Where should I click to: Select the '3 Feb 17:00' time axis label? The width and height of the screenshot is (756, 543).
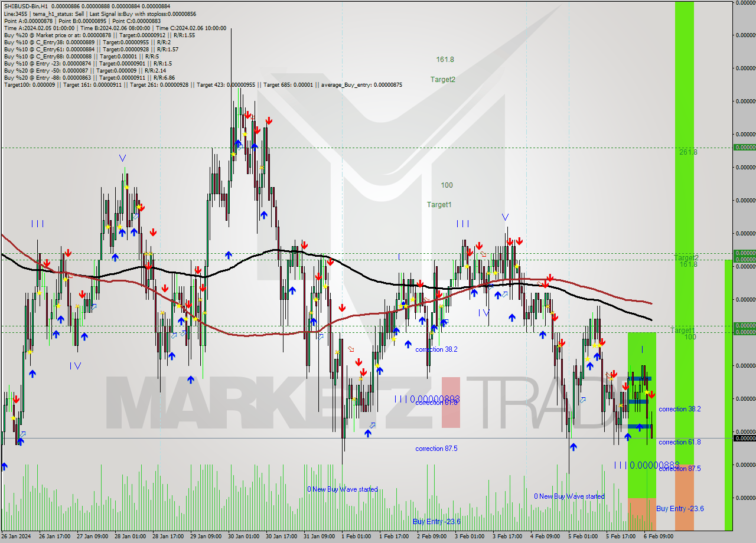[507, 537]
